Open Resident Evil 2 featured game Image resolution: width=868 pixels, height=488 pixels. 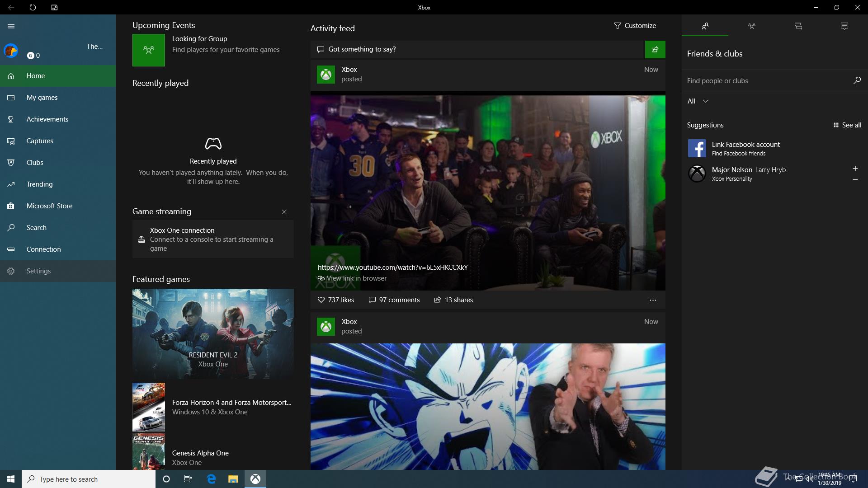213,334
